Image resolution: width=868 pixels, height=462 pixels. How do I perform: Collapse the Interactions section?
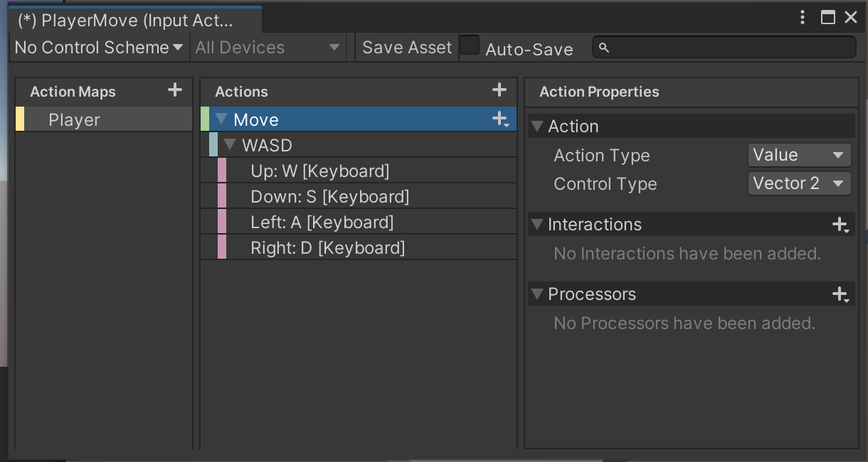point(537,225)
